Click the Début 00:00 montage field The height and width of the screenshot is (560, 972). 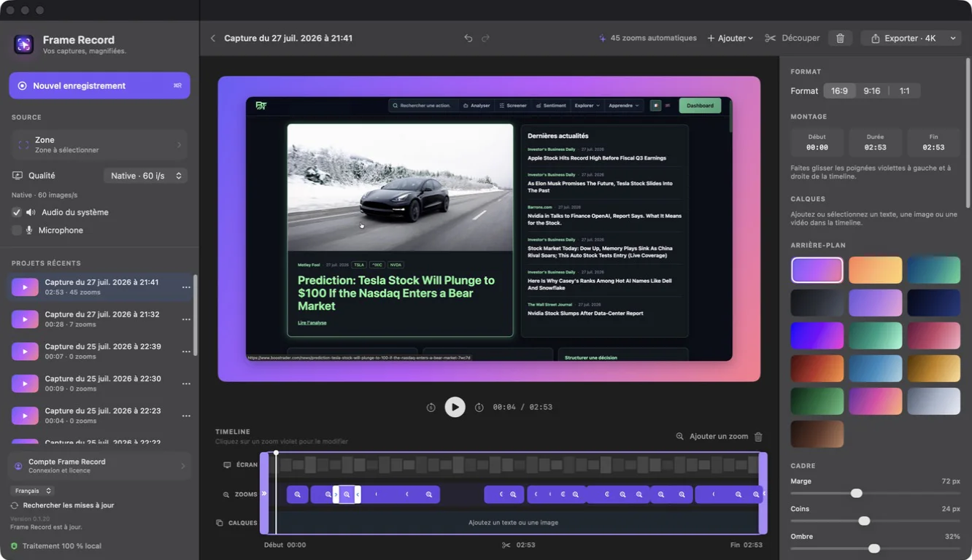817,142
